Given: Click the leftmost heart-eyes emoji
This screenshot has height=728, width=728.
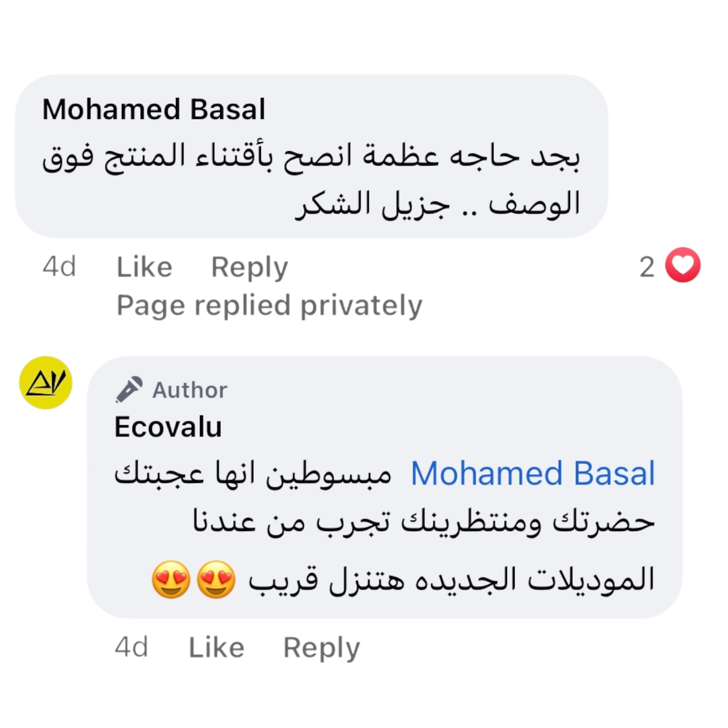Looking at the screenshot, I should (171, 579).
